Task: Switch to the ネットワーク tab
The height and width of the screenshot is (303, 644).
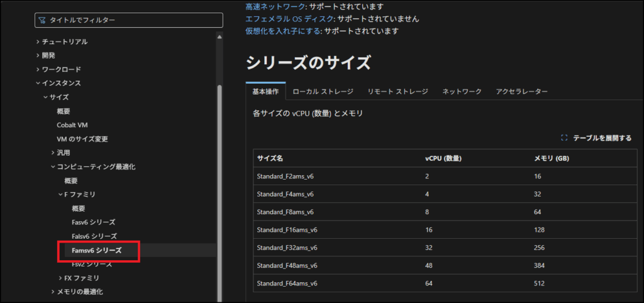Action: (x=462, y=92)
